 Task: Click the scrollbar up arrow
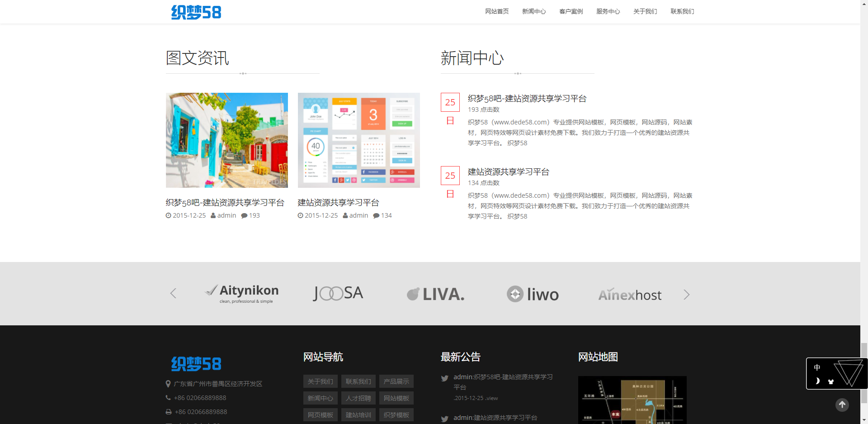[x=864, y=4]
